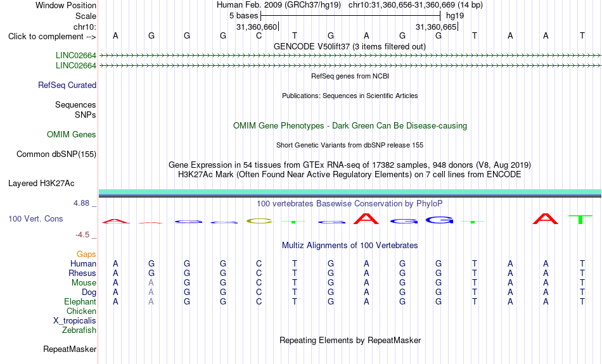Open the GTEx Gene Expression in 54 tissues title

coord(350,165)
